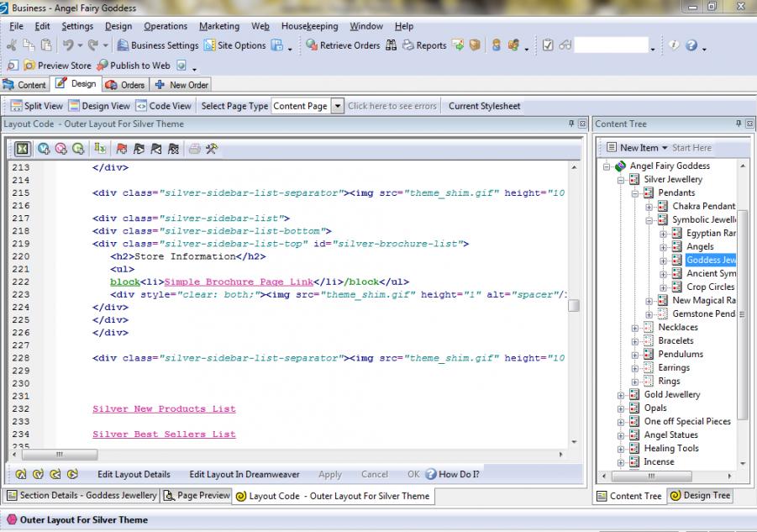Toggle Code View mode

[163, 106]
